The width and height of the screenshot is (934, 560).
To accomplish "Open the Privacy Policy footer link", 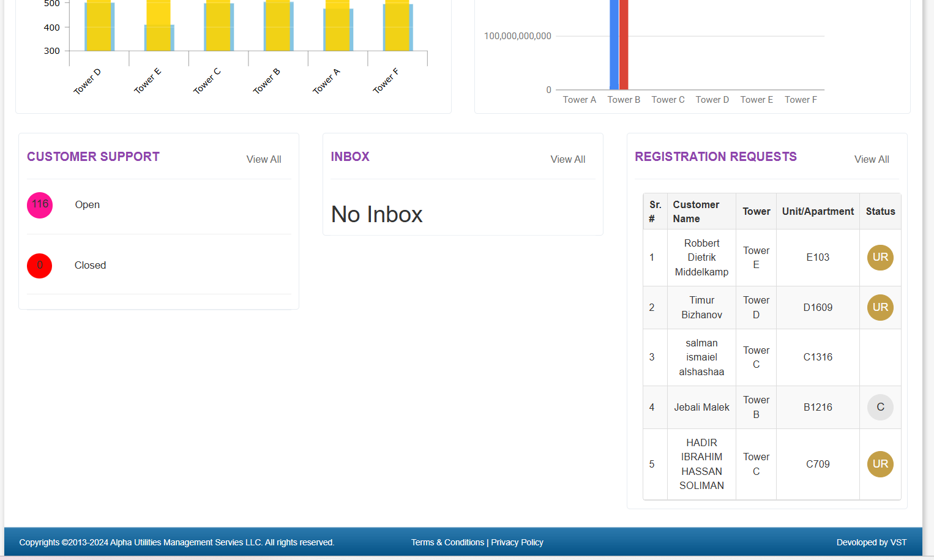I will (517, 542).
